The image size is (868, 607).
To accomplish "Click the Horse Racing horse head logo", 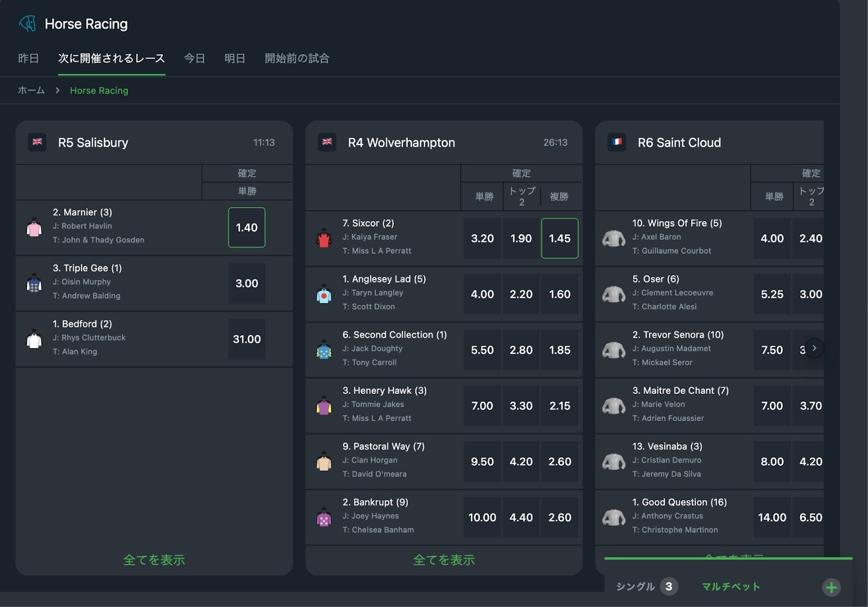I will tap(27, 23).
